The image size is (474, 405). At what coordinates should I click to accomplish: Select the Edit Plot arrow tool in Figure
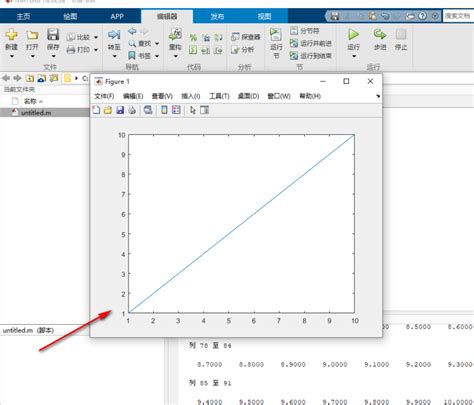[x=192, y=110]
